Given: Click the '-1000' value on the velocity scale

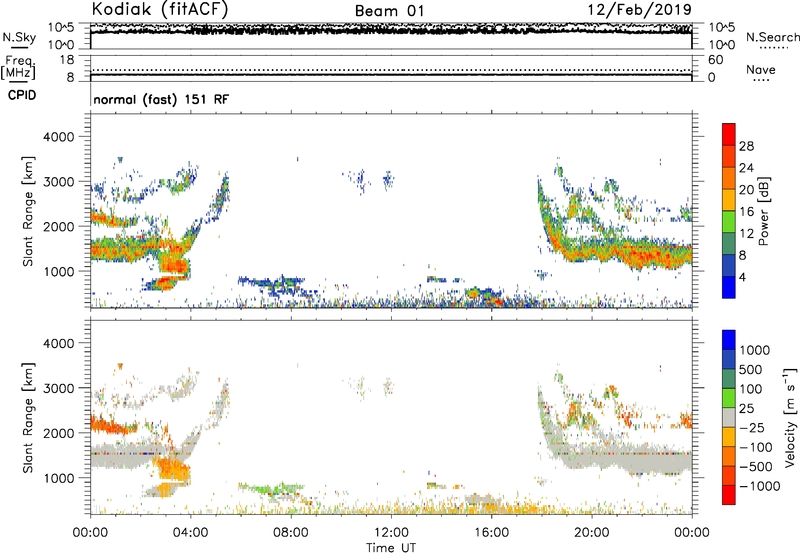Looking at the screenshot, I should (759, 486).
